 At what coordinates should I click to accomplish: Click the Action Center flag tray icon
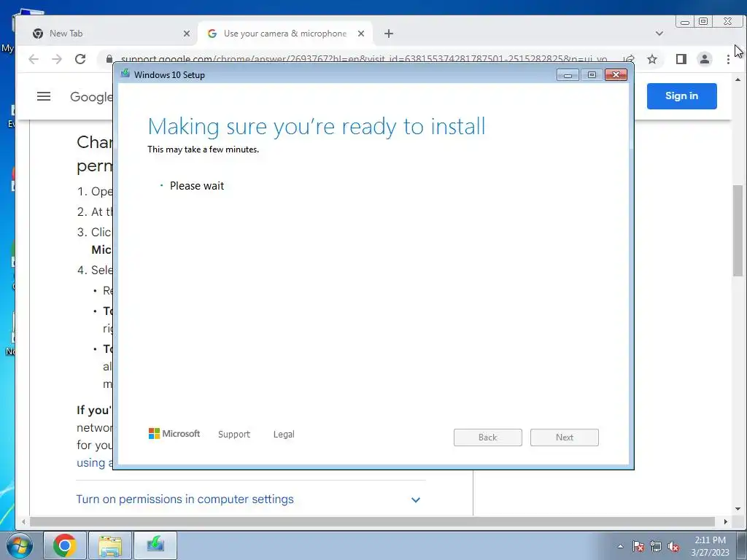point(638,546)
